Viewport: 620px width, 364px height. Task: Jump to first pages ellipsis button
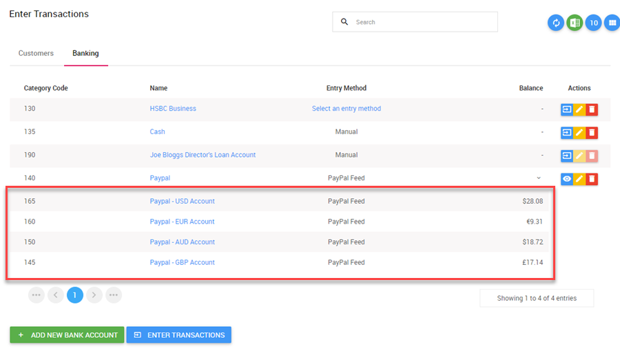[x=37, y=295]
